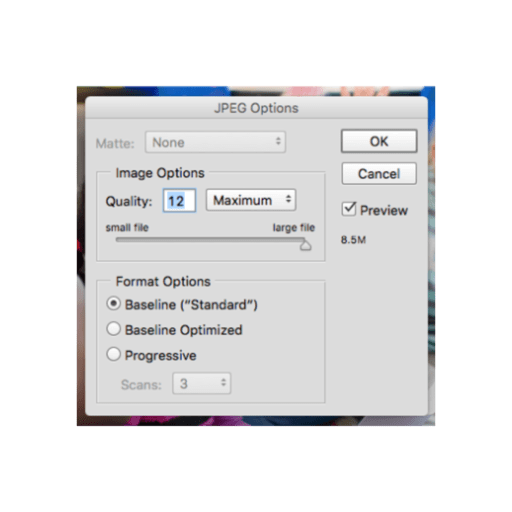Confirm JPEG settings with OK button
Viewport: 512px width, 512px height.
pyautogui.click(x=379, y=141)
